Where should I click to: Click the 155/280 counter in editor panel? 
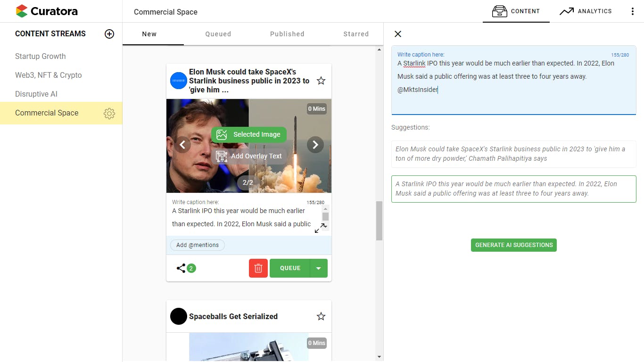[620, 55]
